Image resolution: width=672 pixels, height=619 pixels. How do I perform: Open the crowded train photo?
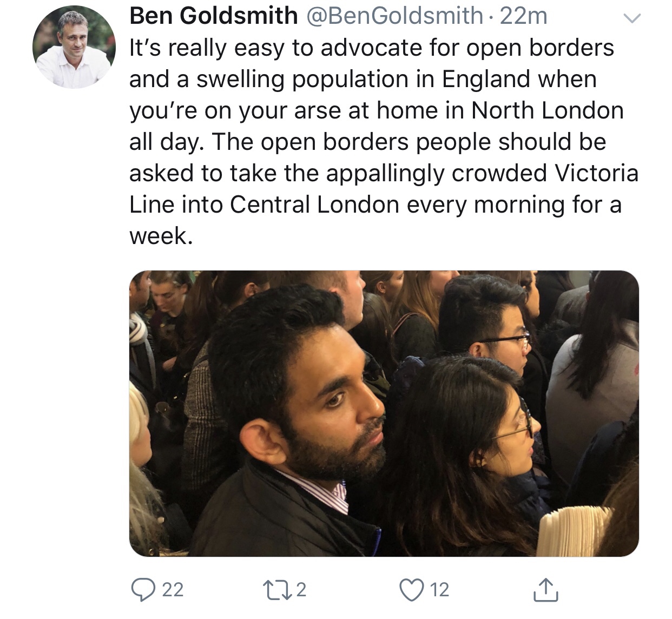tap(384, 413)
